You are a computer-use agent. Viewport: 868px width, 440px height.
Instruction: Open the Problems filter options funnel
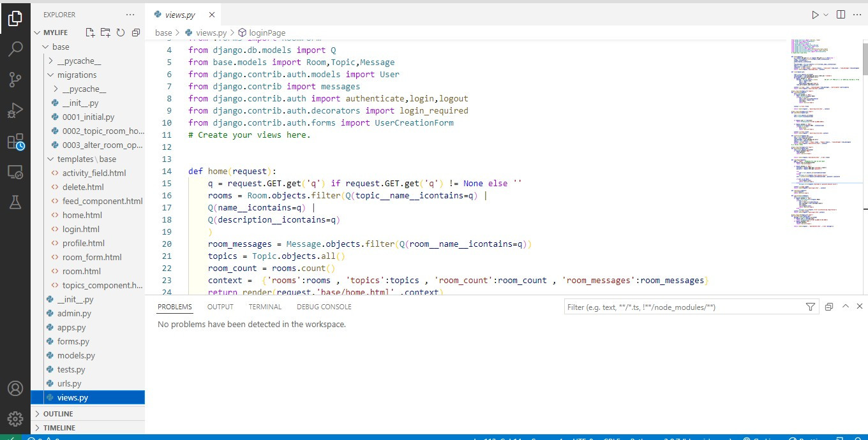(811, 307)
